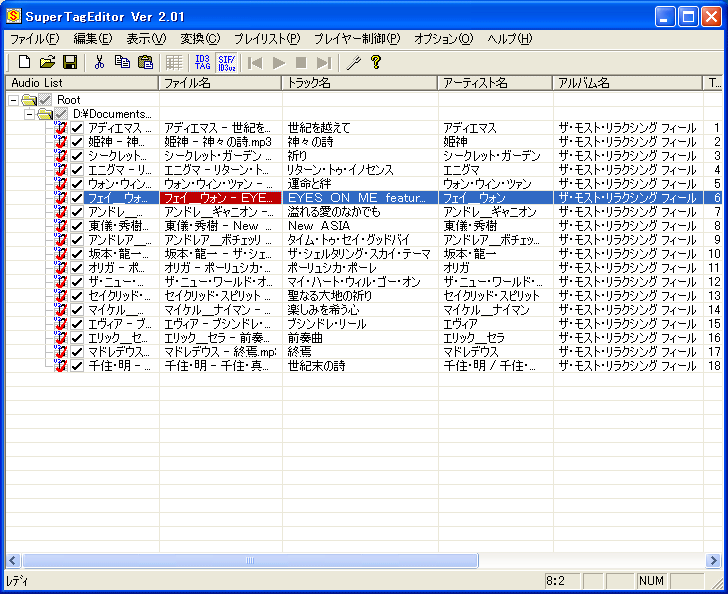Select track name cell 溢れる愛のなかでも
Screen dimensions: 728x594
[360, 212]
